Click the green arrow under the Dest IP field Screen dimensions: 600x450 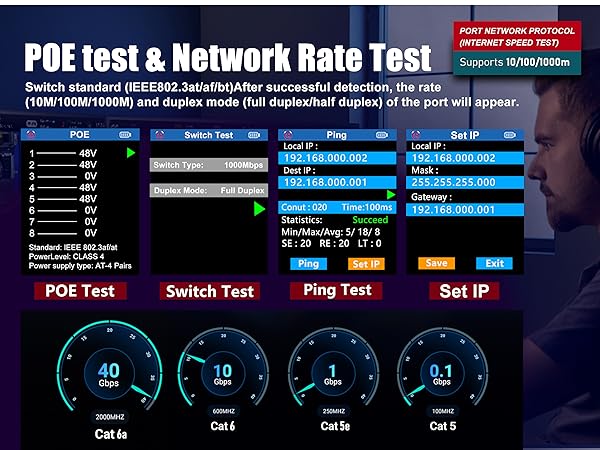391,194
